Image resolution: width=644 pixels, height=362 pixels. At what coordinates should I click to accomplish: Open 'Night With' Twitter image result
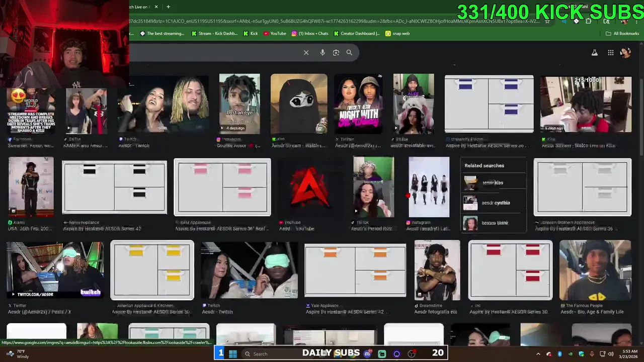point(359,104)
